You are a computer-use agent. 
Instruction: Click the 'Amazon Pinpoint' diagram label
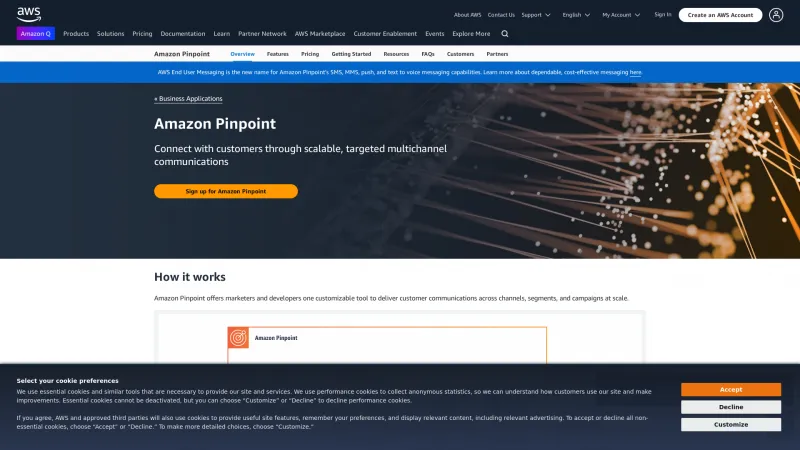click(276, 338)
